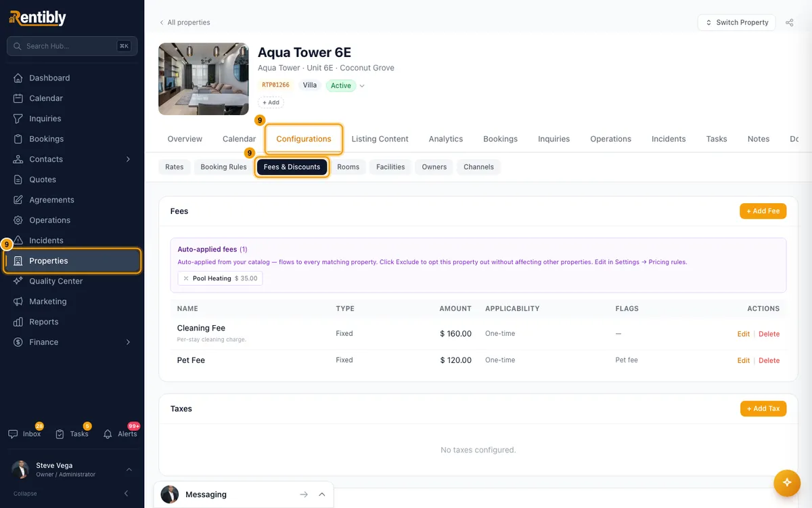The image size is (812, 508).
Task: Open the Switch Property selector
Action: point(737,22)
